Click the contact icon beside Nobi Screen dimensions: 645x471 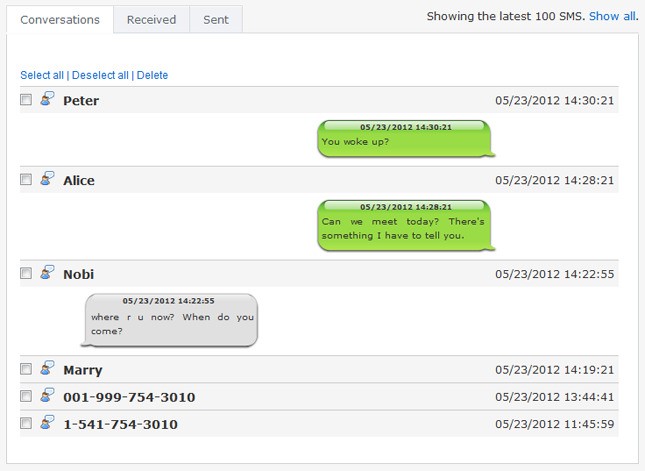(46, 272)
